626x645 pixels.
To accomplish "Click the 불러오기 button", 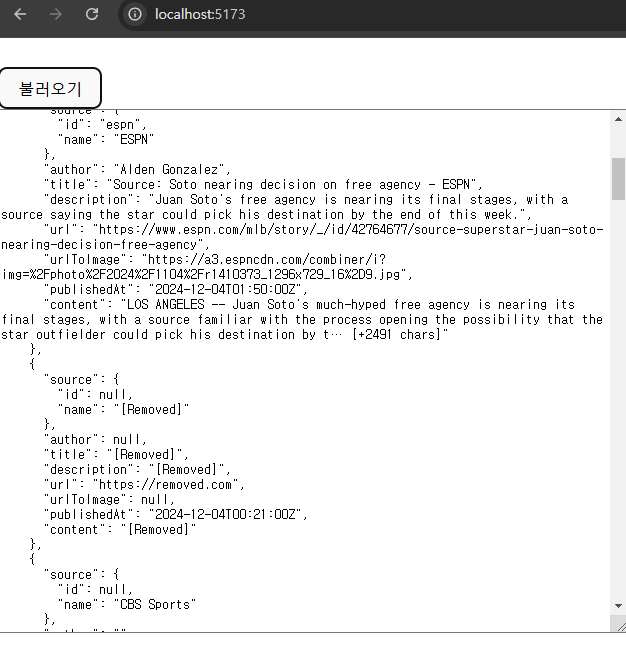I will [50, 88].
